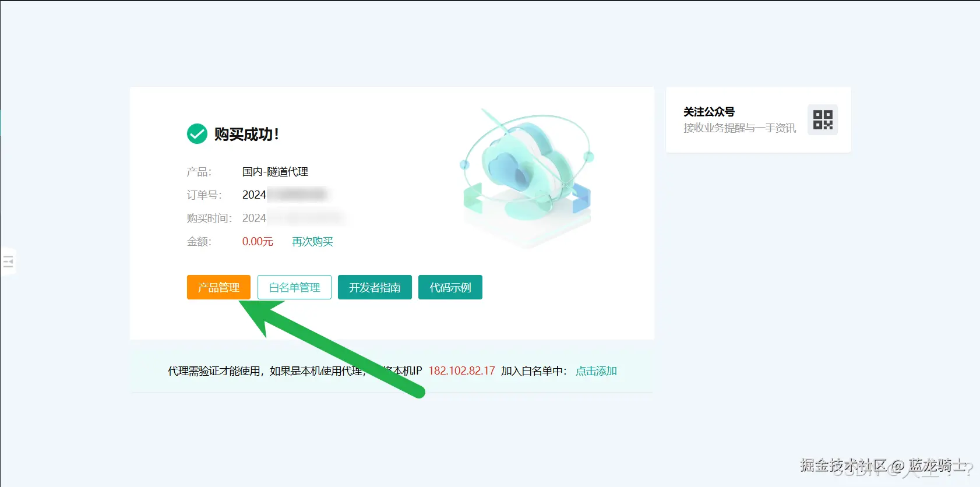Click 接收业务提醒与一手资讯 text

click(739, 128)
